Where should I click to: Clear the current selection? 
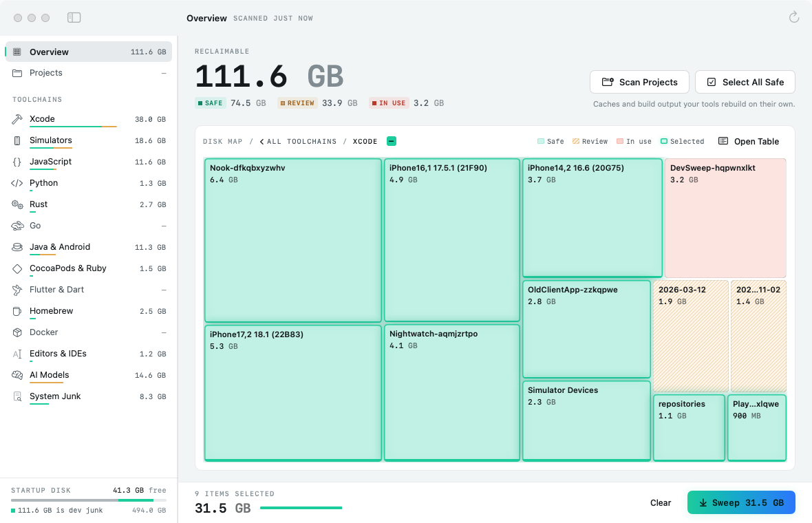click(x=661, y=503)
